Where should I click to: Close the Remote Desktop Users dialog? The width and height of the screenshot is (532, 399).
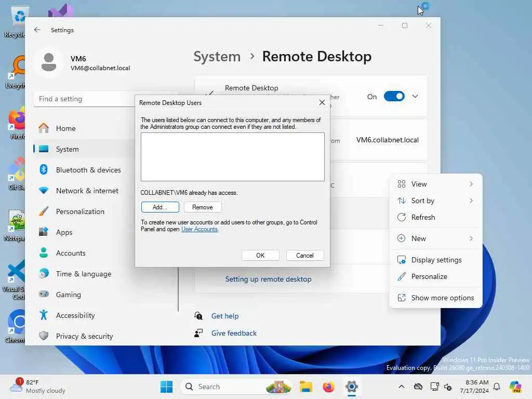point(322,102)
